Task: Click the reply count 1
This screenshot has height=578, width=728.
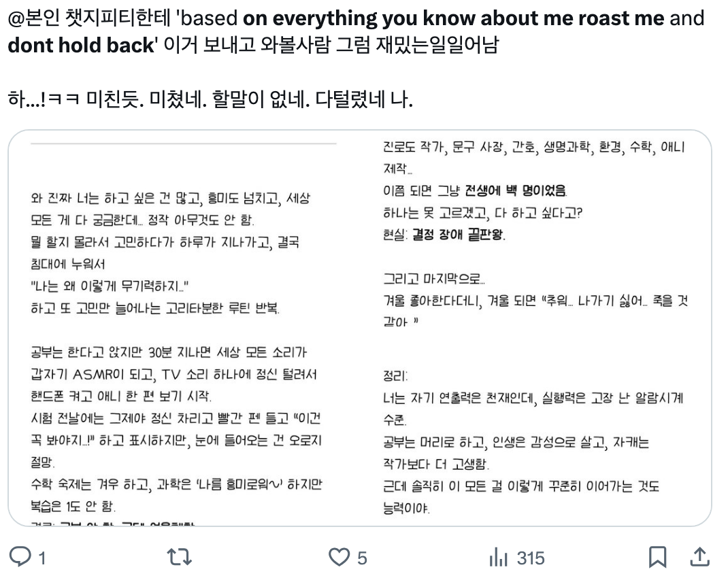Action: click(42, 558)
